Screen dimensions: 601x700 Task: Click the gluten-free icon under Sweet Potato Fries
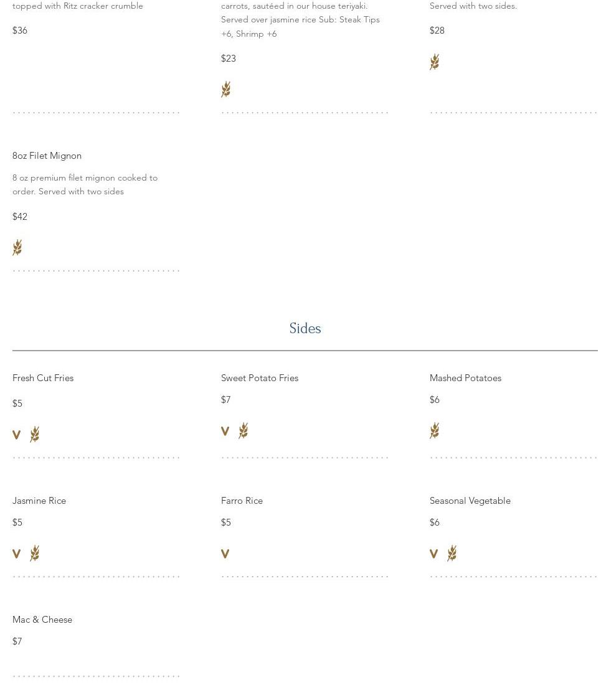pos(244,430)
